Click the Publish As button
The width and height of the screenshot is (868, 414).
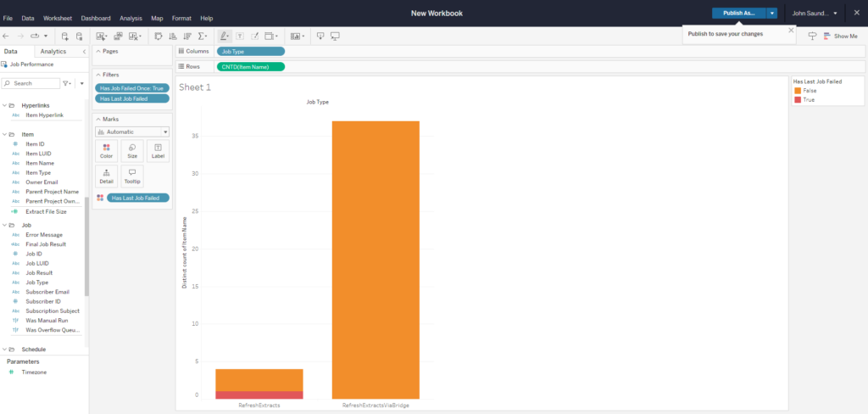738,14
